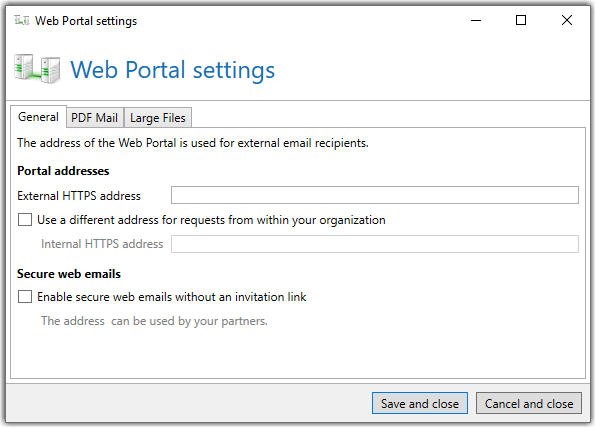Viewport: 596px width, 428px height.
Task: Close the window with the X icon
Action: click(x=566, y=20)
